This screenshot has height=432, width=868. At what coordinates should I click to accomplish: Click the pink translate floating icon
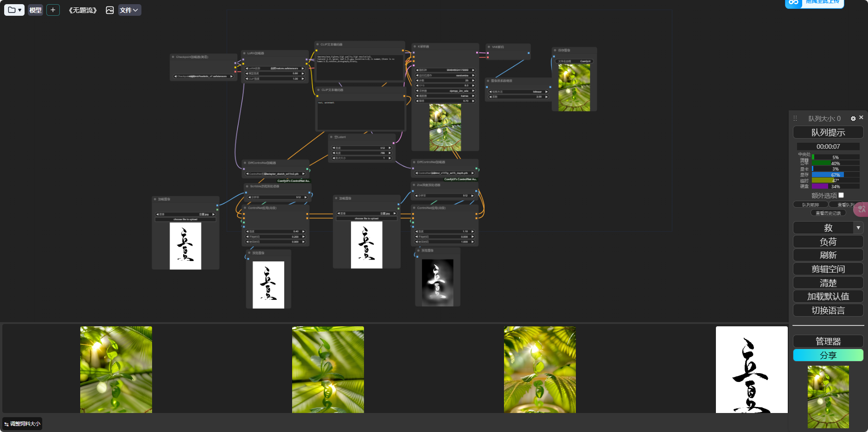(x=862, y=209)
